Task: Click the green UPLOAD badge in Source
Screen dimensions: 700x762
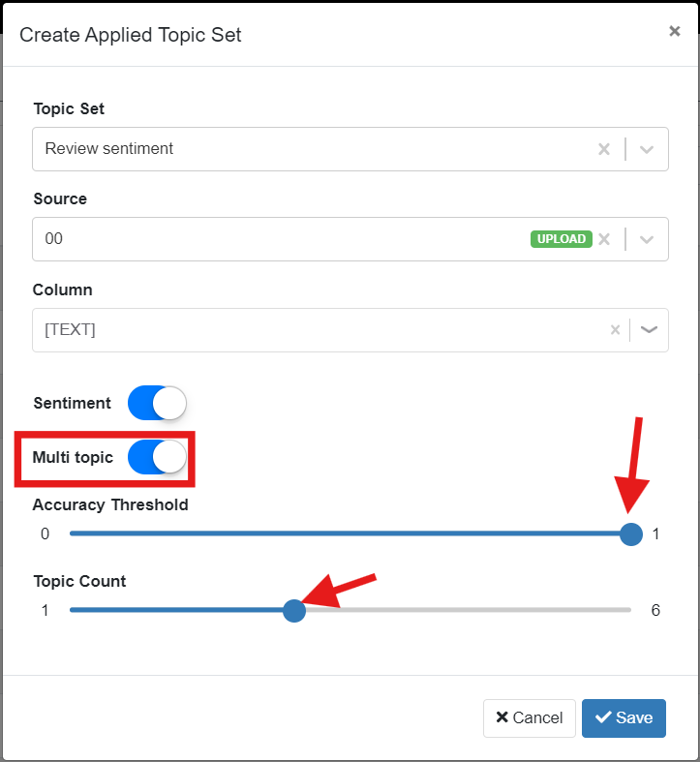Action: [561, 239]
